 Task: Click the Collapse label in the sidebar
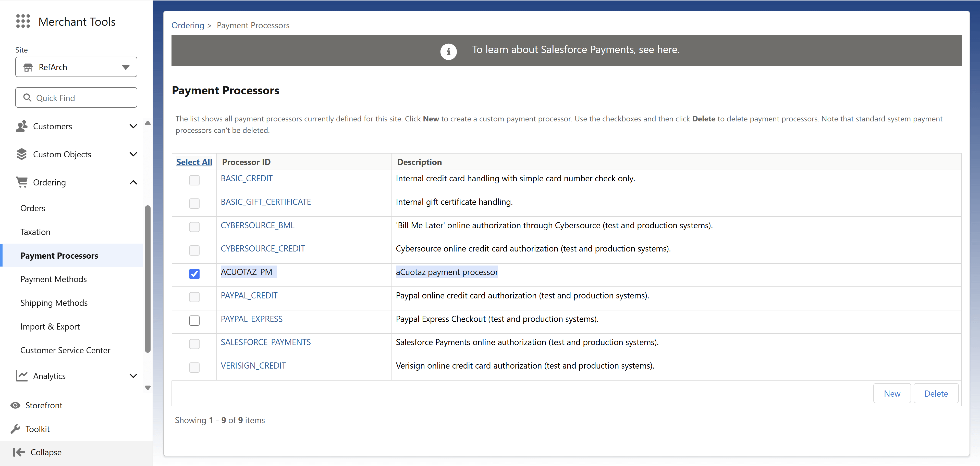point(46,452)
